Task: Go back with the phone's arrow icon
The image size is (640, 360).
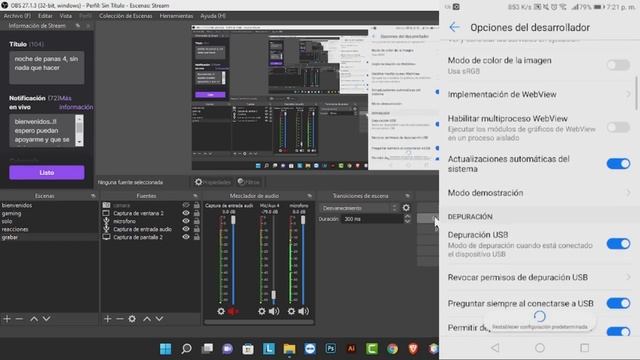Action: point(454,27)
